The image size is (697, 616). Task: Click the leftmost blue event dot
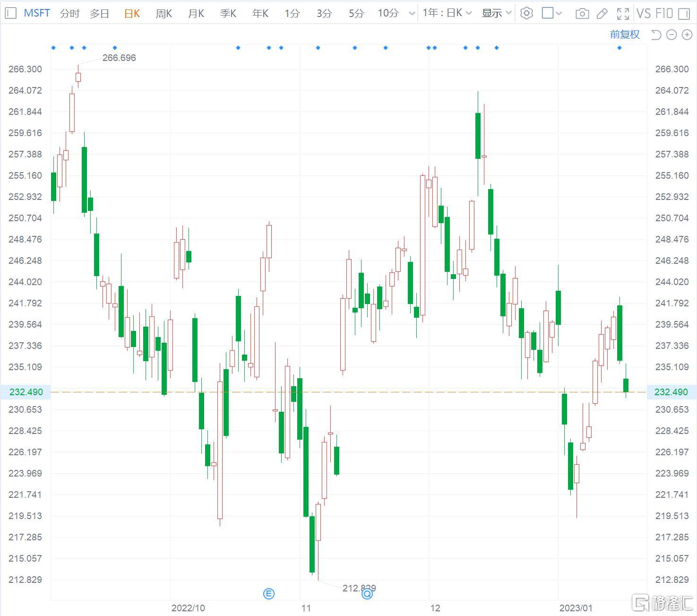point(53,48)
